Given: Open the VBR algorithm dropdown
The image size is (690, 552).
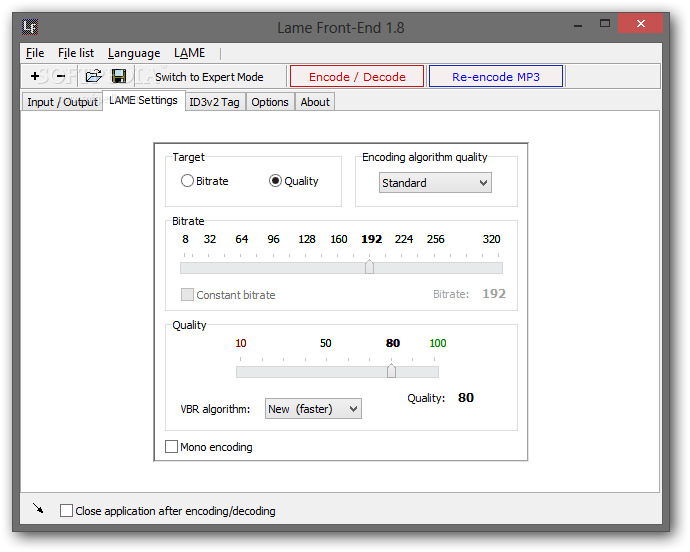Looking at the screenshot, I should 313,409.
